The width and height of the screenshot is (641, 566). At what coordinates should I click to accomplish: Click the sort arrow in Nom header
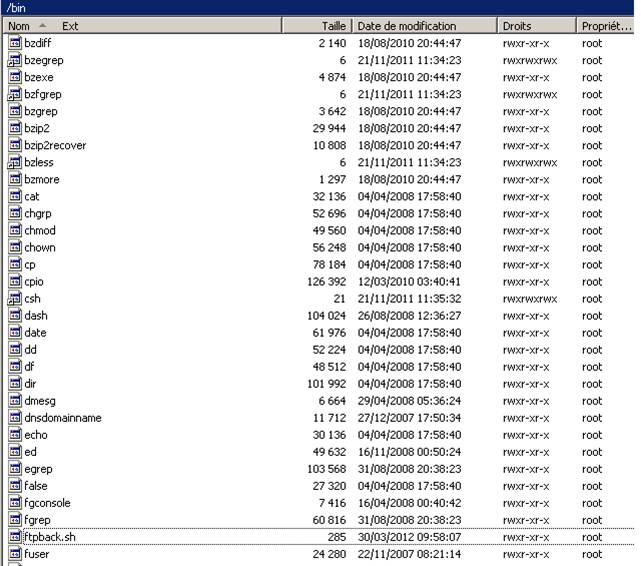click(x=42, y=25)
